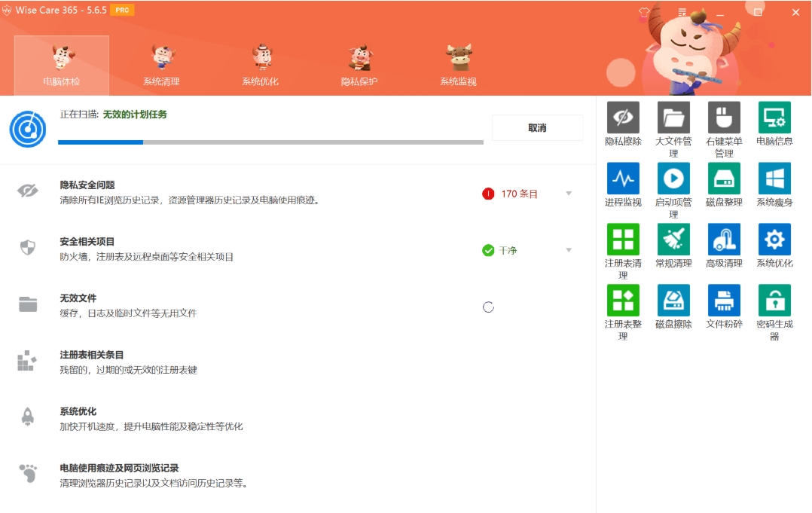Switch to the 电脑体检 tab
Viewport: 812px width, 513px height.
click(62, 66)
